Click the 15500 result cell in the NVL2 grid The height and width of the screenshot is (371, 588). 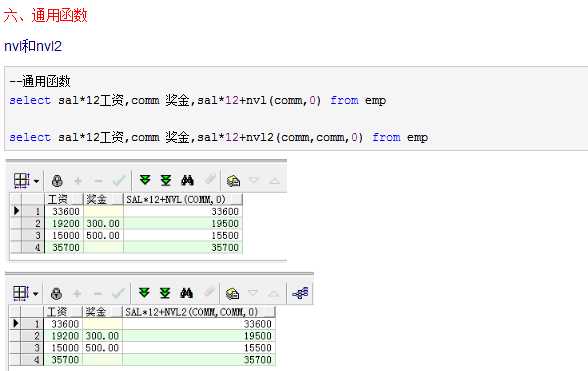coord(199,348)
